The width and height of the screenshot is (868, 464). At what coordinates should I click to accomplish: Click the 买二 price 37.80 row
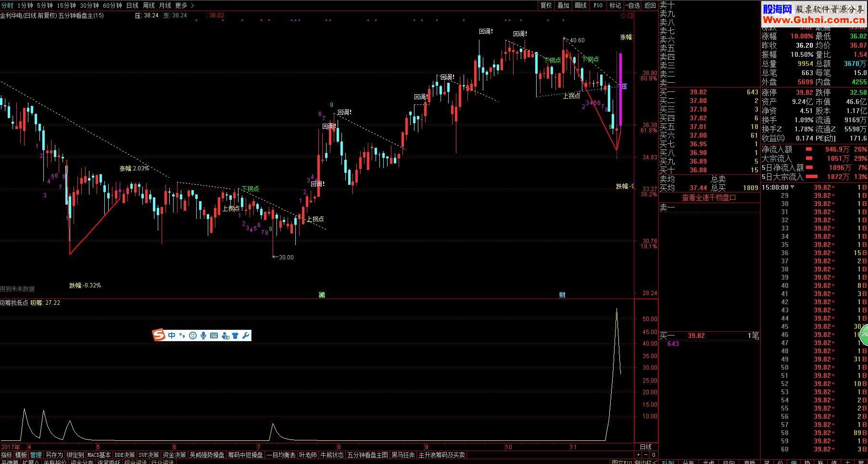709,101
